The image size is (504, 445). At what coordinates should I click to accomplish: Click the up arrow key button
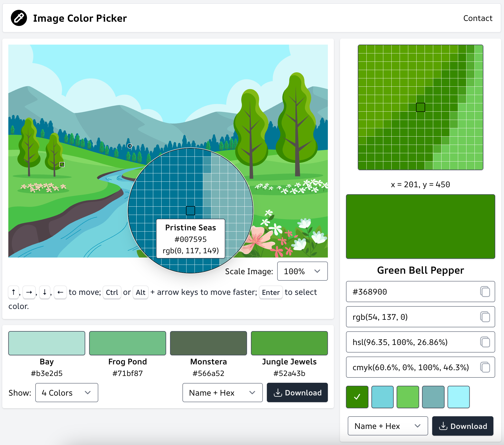point(13,292)
